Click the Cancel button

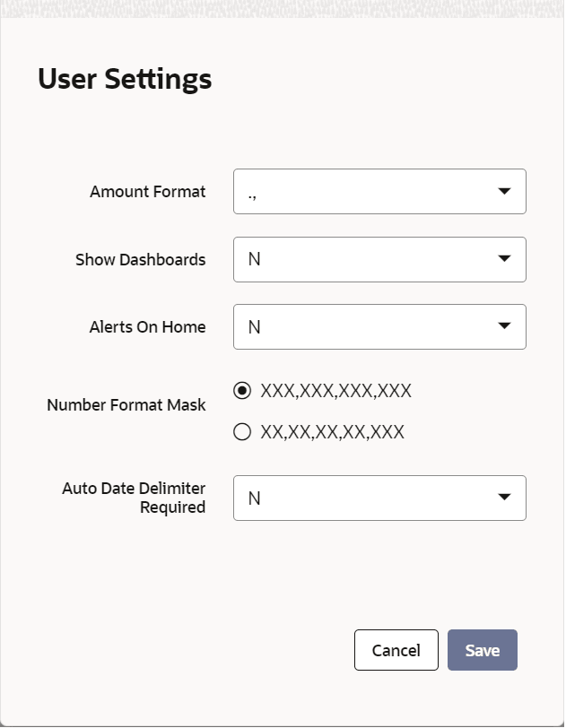pos(396,650)
